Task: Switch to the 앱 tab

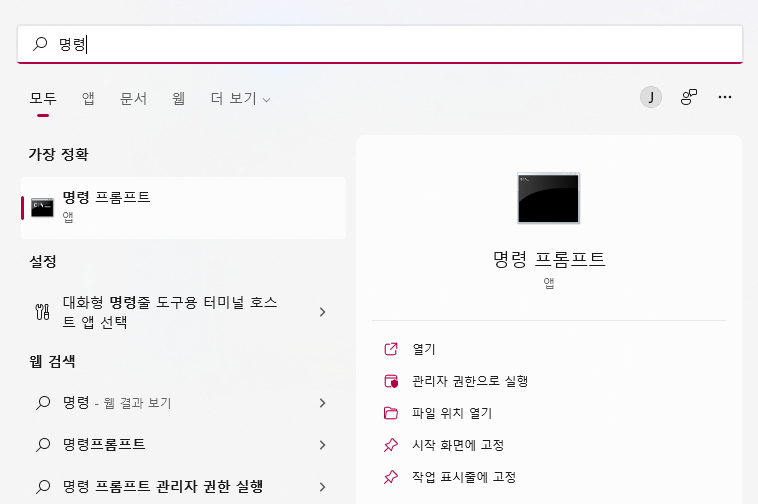Action: point(88,99)
